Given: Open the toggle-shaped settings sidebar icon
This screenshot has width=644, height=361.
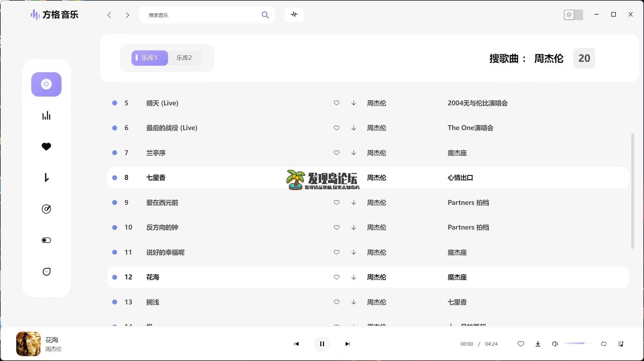Looking at the screenshot, I should (46, 240).
